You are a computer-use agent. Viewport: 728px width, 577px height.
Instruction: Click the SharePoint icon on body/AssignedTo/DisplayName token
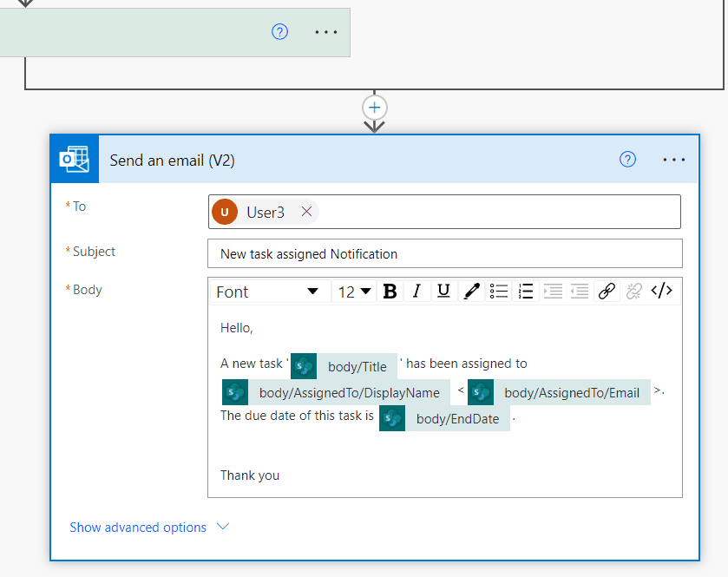pyautogui.click(x=235, y=392)
